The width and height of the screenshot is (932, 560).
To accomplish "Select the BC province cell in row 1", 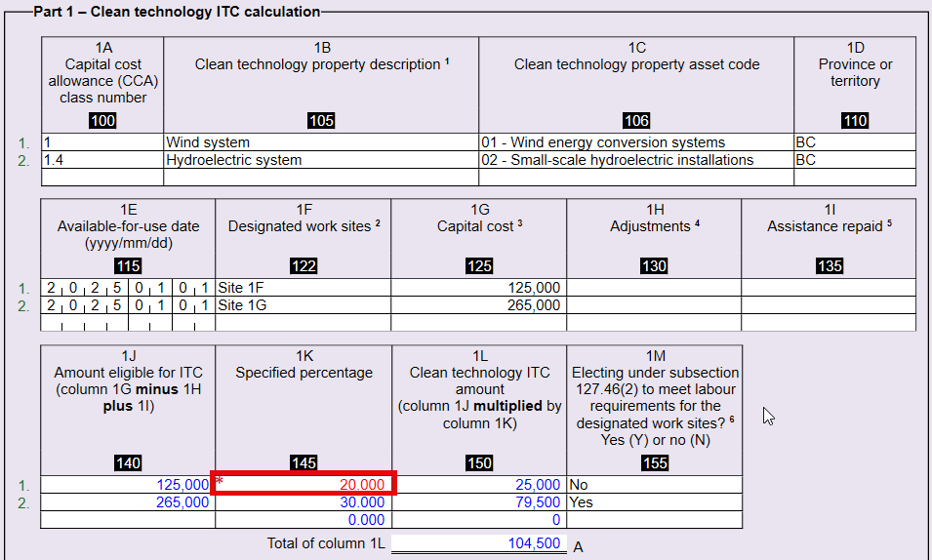I will click(x=855, y=142).
